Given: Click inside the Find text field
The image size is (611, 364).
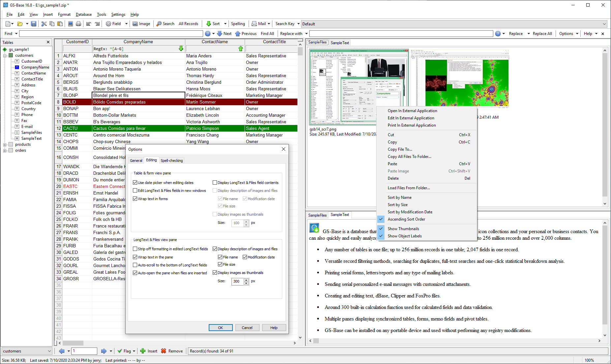Looking at the screenshot, I should [111, 34].
